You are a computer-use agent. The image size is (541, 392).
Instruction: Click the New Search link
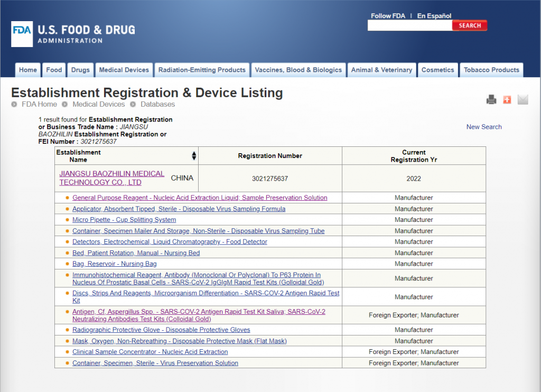484,127
